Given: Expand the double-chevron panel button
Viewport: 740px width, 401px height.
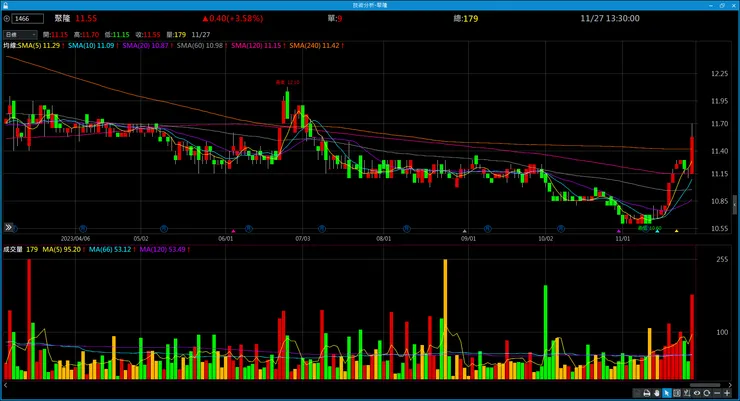Looking at the screenshot, I should (8, 227).
